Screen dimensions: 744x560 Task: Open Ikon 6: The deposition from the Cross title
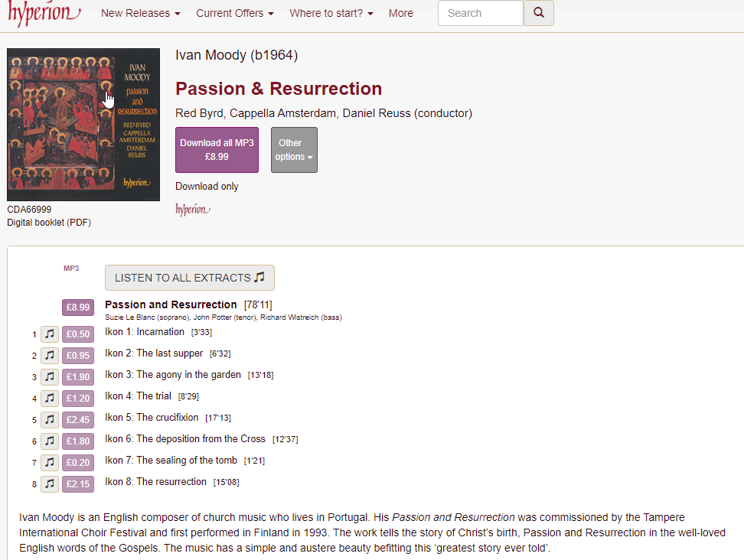tap(185, 438)
